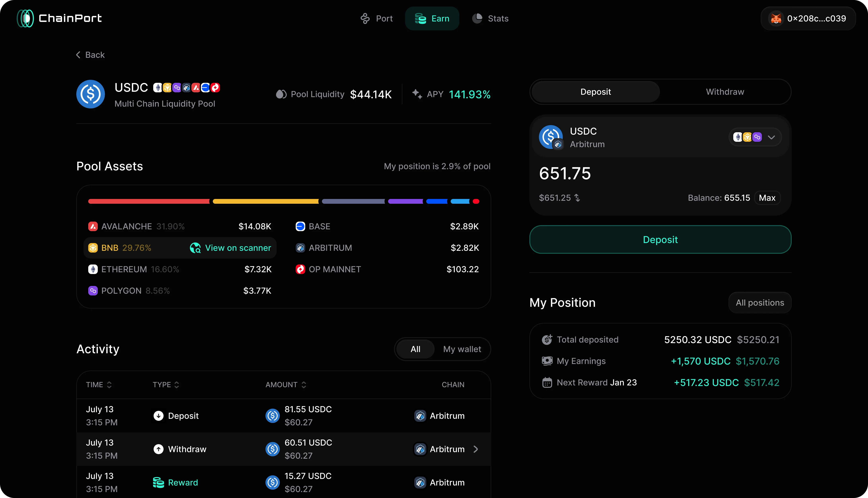Click the APY sparkle icon
868x498 pixels.
(417, 94)
